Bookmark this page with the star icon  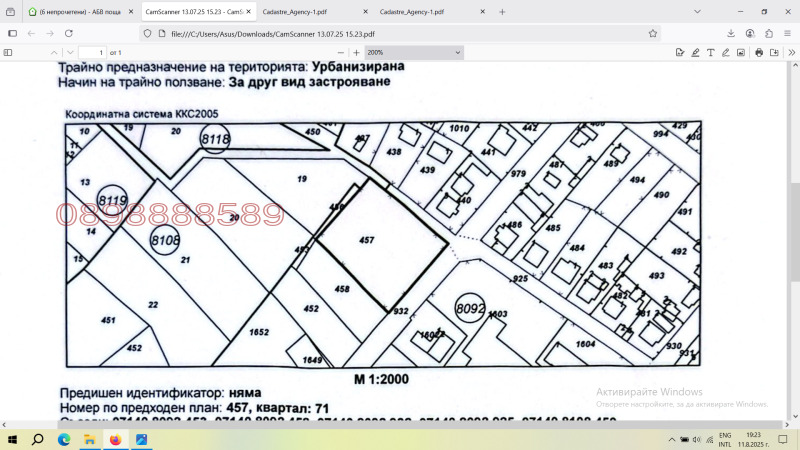(x=653, y=34)
